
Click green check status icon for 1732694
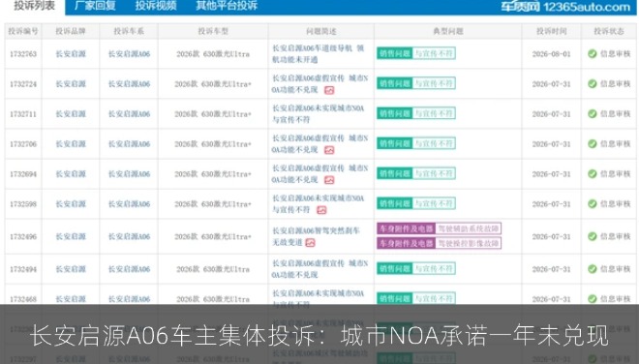pos(593,174)
